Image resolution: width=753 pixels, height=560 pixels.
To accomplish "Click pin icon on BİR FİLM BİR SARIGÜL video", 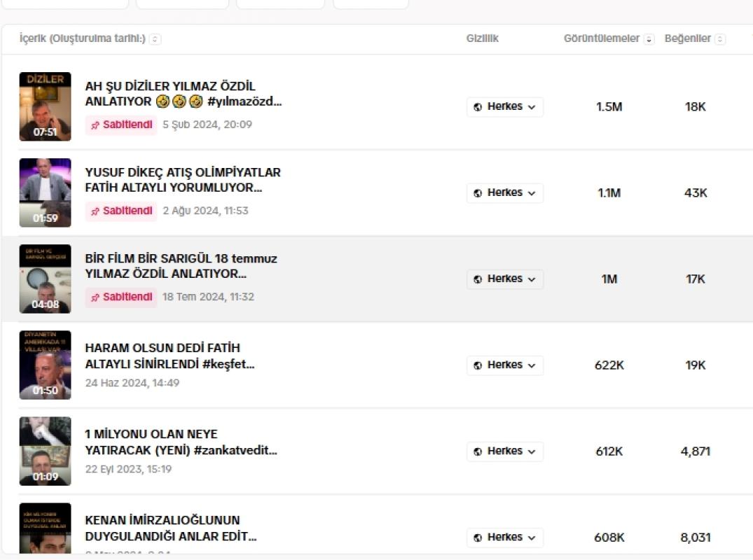I will 95,297.
